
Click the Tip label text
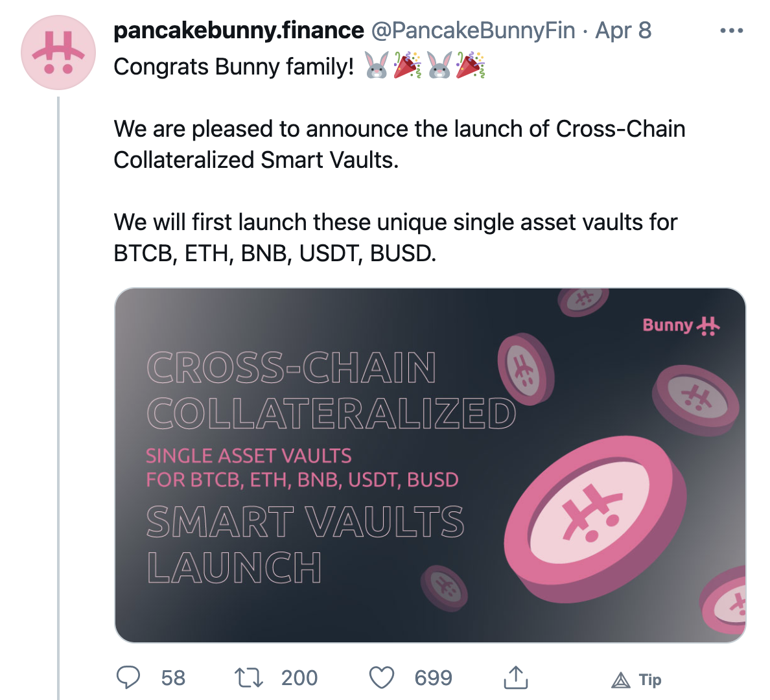tap(650, 680)
